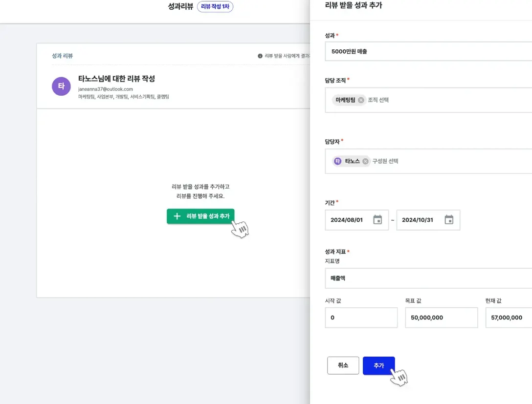Viewport: 532px width, 404px height.
Task: Click the plus icon on 리뷰 받을 성과 추가
Action: [x=177, y=216]
